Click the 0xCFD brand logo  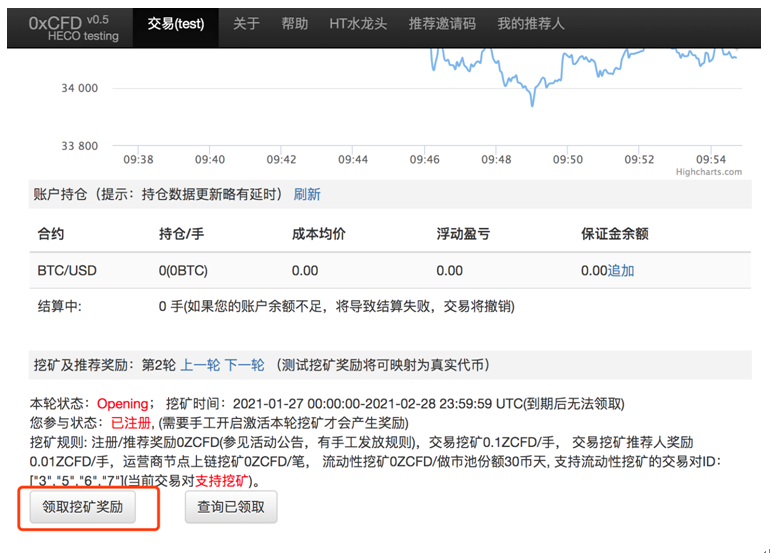click(x=55, y=23)
